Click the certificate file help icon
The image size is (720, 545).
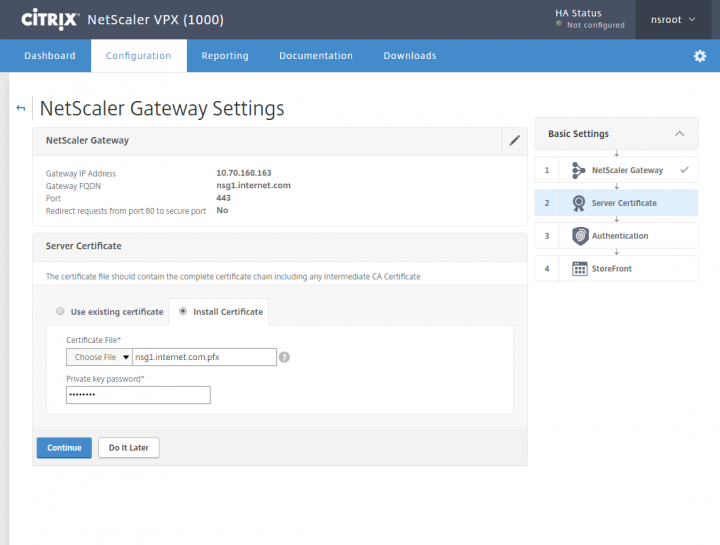coord(285,357)
